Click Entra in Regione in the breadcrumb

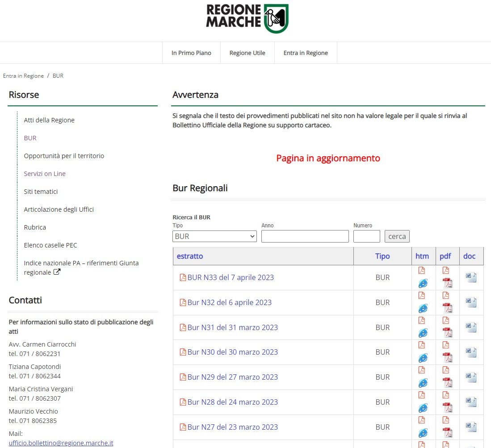[24, 76]
